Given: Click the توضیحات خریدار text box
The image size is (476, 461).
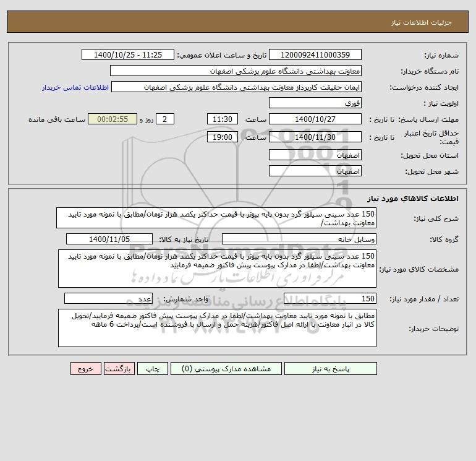Looking at the screenshot, I should coord(217,328).
